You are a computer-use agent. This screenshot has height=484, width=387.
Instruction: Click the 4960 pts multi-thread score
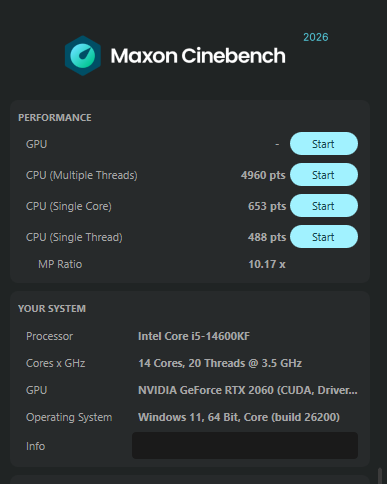(x=263, y=175)
